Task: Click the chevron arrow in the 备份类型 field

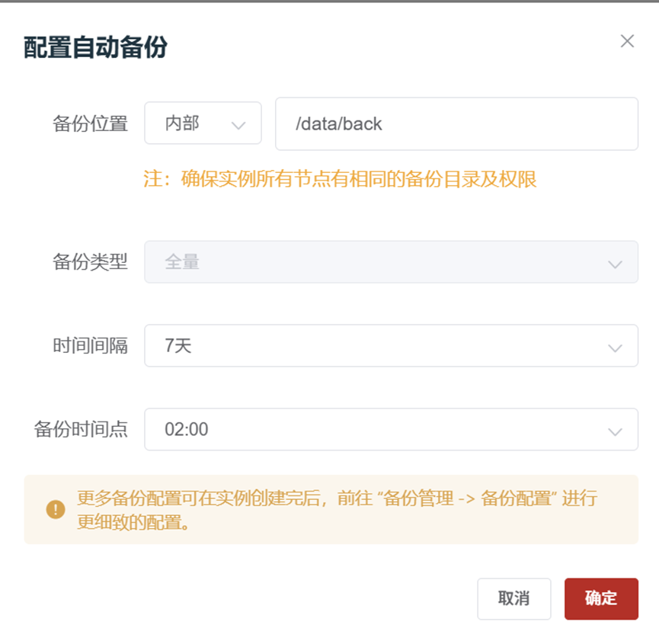Action: pos(615,264)
